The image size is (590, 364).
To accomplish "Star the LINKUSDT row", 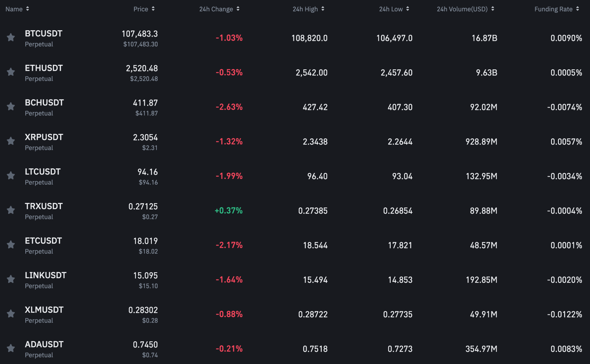I will point(11,279).
